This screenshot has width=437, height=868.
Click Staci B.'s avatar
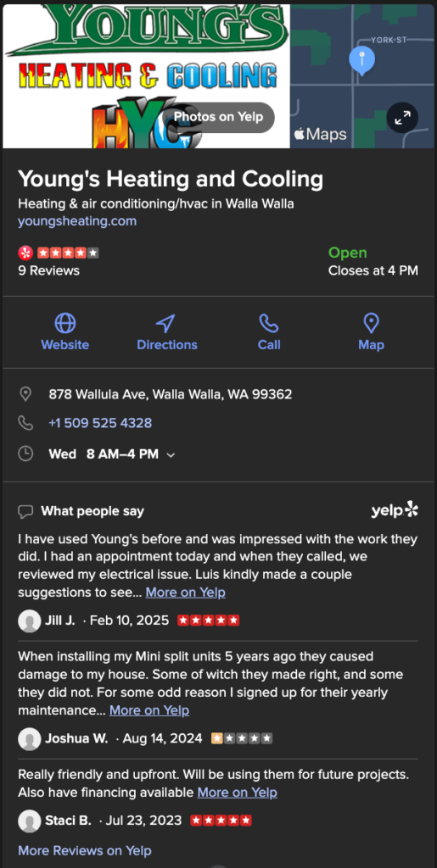click(x=30, y=821)
